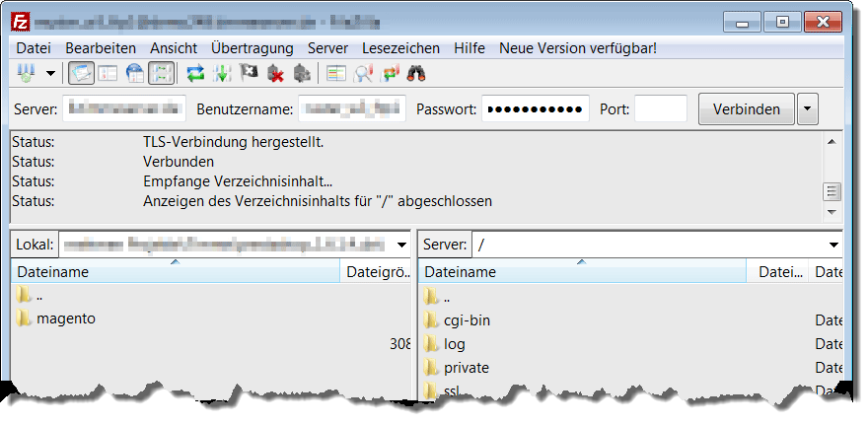Image resolution: width=868 pixels, height=425 pixels.
Task: Sort local list by Dateigrö.. column
Action: [376, 271]
